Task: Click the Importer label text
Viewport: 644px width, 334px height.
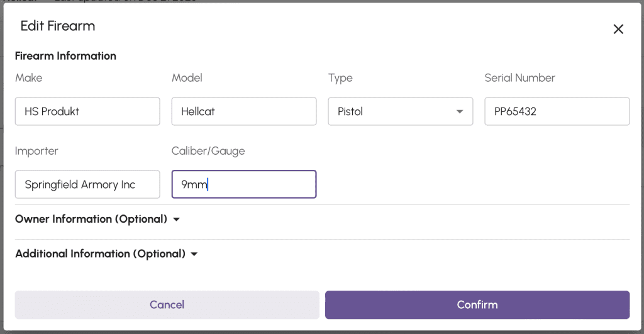Action: coord(37,151)
